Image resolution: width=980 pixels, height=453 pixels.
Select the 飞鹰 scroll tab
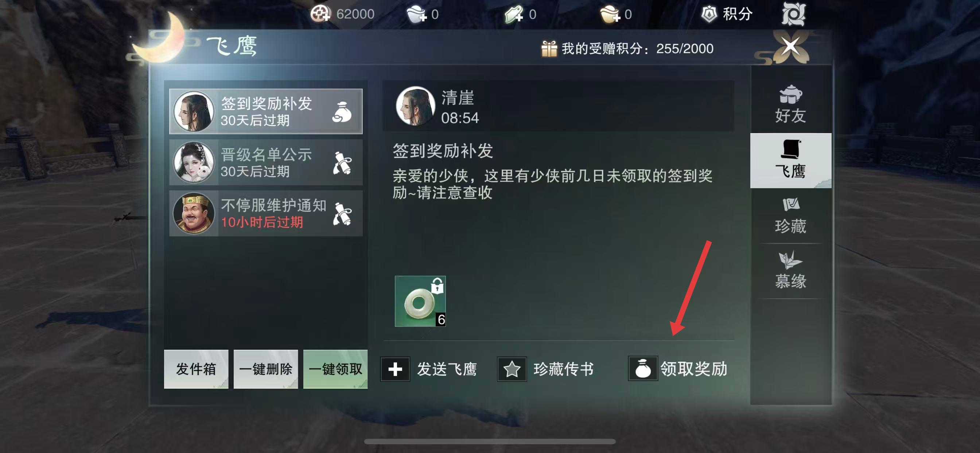(790, 160)
